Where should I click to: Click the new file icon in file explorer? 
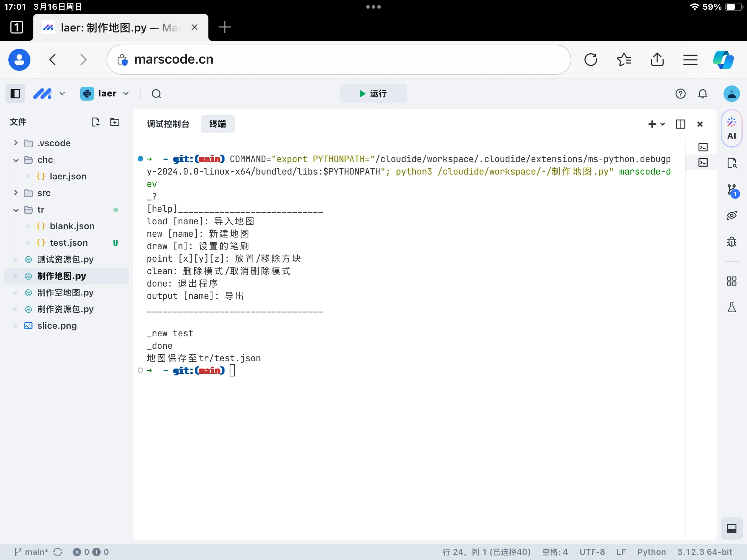tap(95, 122)
